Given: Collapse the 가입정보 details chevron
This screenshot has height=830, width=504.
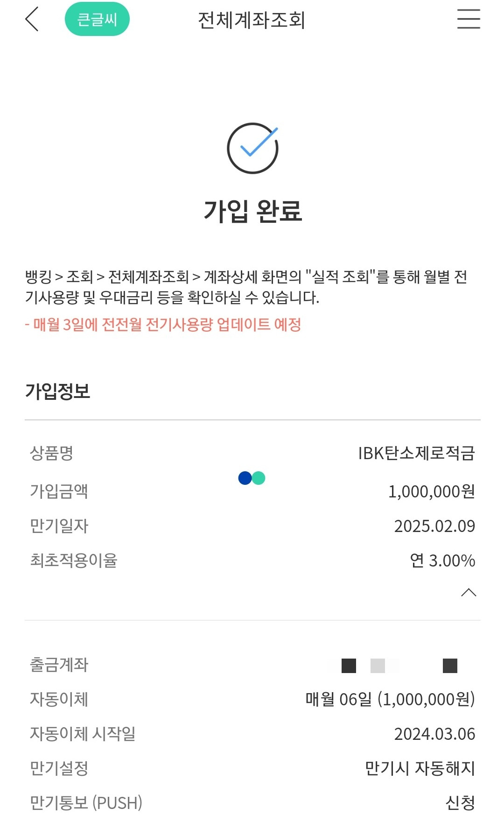Looking at the screenshot, I should point(469,593).
